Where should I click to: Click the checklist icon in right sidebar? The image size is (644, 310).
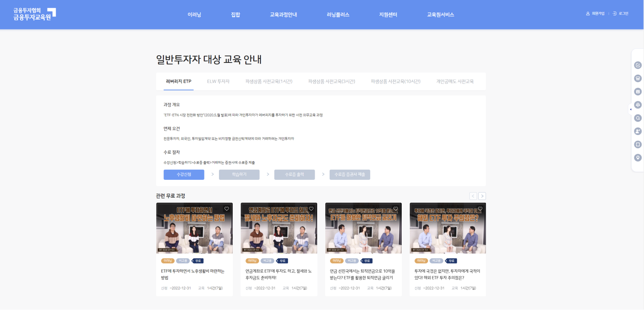638,65
